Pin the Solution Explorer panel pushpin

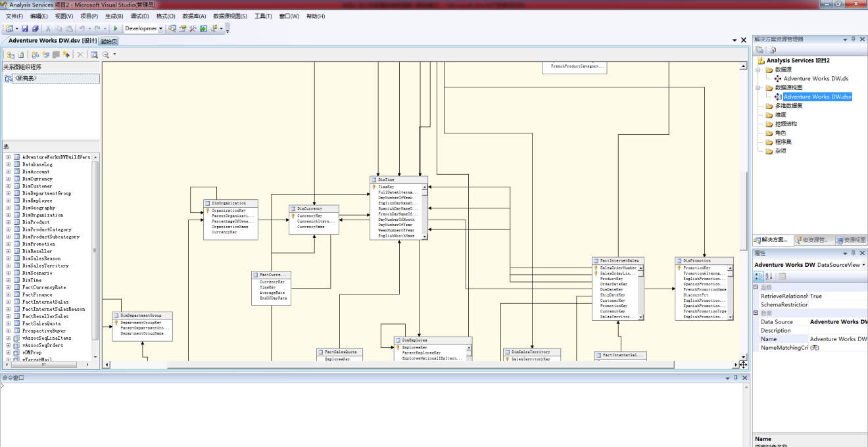click(x=853, y=39)
